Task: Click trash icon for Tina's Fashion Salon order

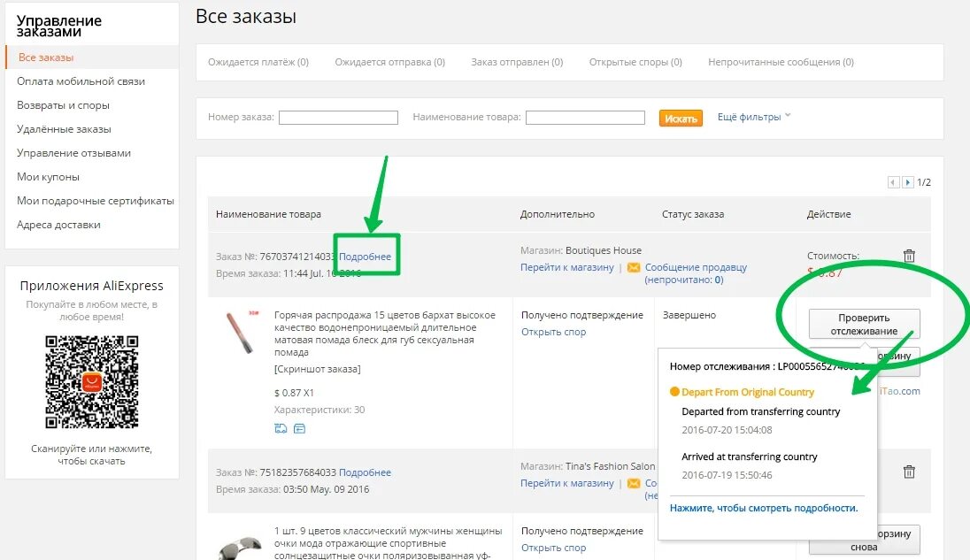Action: pos(909,472)
